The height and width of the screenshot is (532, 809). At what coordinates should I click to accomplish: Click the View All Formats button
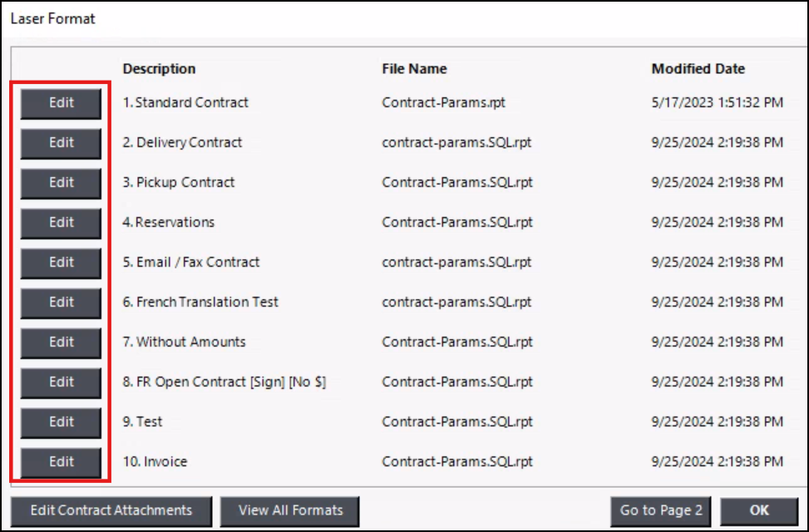pyautogui.click(x=289, y=510)
